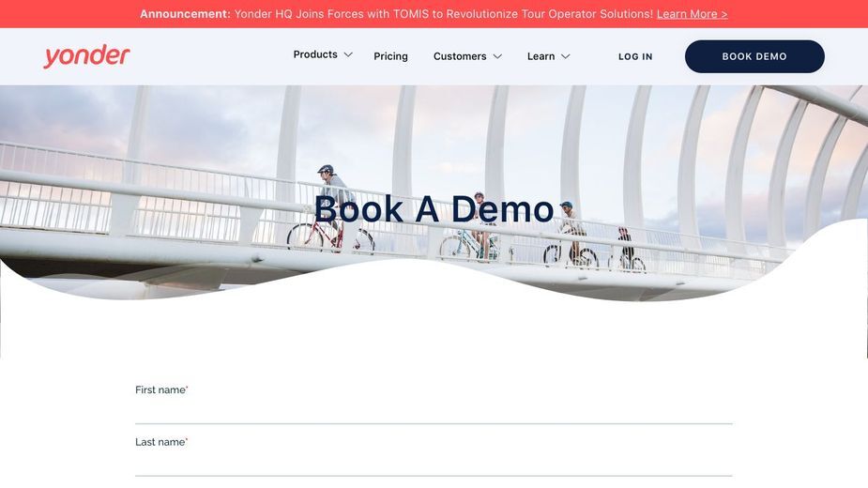
Task: Click the Last name label
Action: tap(161, 442)
